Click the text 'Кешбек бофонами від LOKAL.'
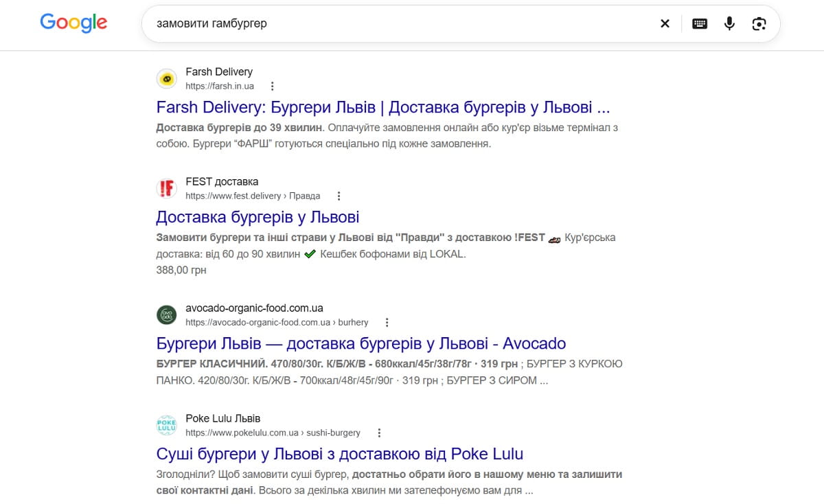Viewport: 824px width, 504px height. tap(392, 254)
